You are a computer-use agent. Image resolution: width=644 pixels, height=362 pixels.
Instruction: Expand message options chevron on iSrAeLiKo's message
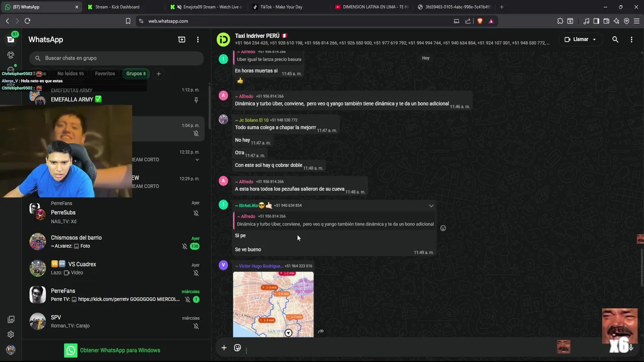pos(431,206)
